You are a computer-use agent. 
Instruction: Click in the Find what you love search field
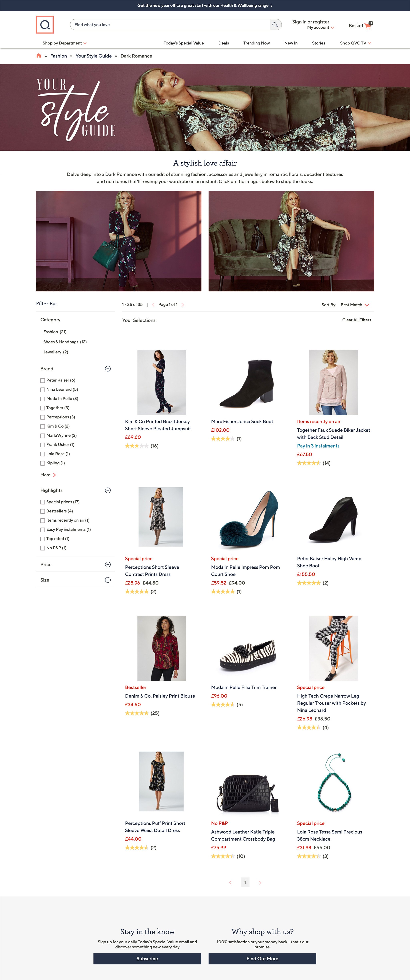tap(170, 25)
